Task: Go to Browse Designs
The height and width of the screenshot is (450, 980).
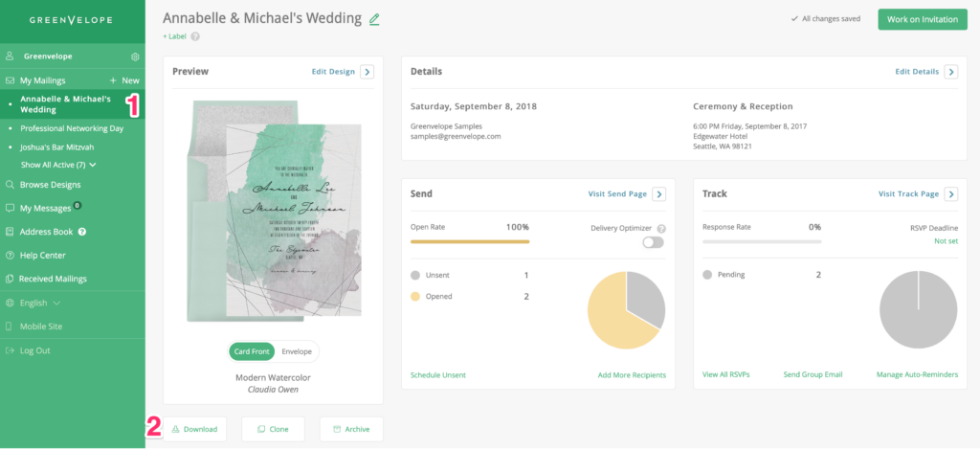Action: [x=50, y=185]
